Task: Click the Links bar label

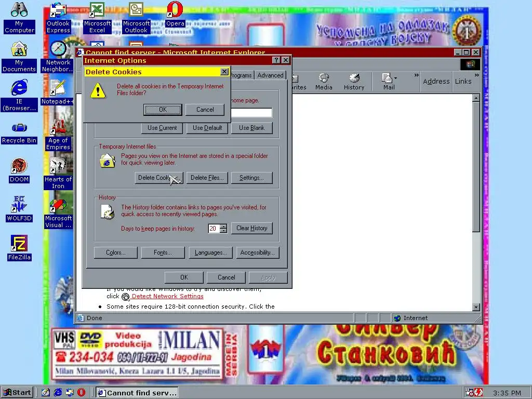Action: (x=463, y=82)
